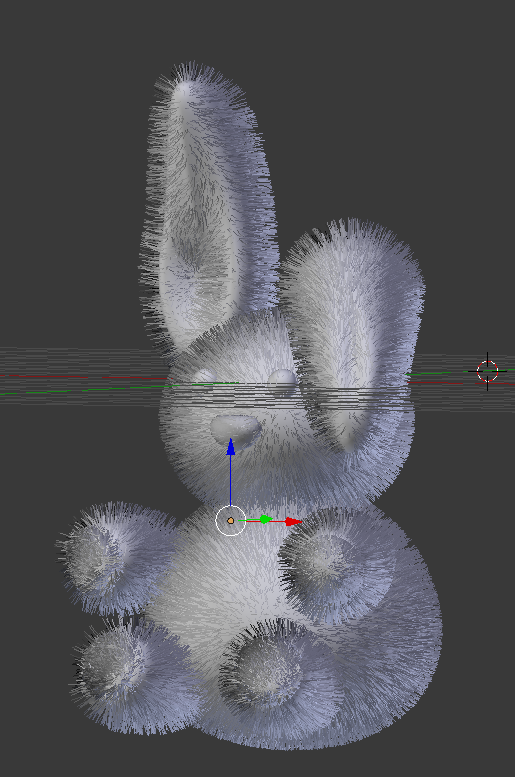The height and width of the screenshot is (777, 515).
Task: Click the green Y-axis arrow of the gizmo
Action: pos(267,519)
